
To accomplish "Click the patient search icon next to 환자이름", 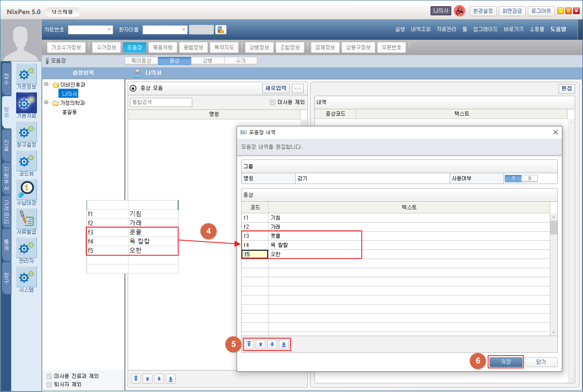I will 221,30.
